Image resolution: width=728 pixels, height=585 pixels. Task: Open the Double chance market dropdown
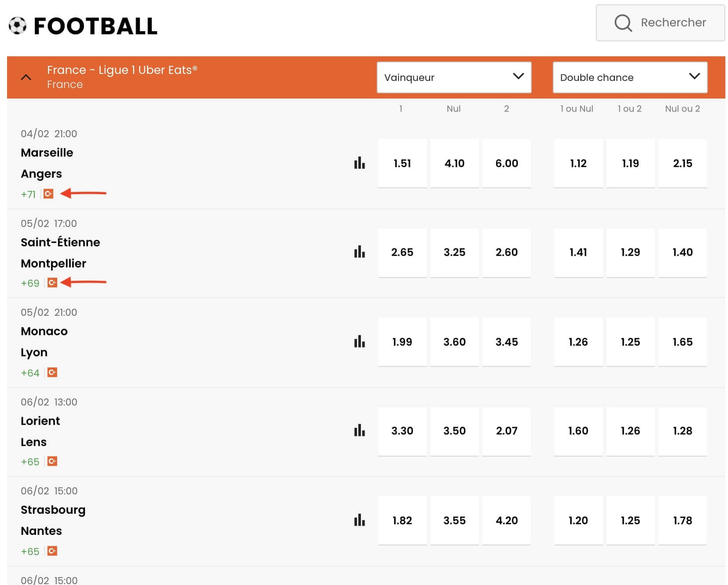[x=630, y=77]
